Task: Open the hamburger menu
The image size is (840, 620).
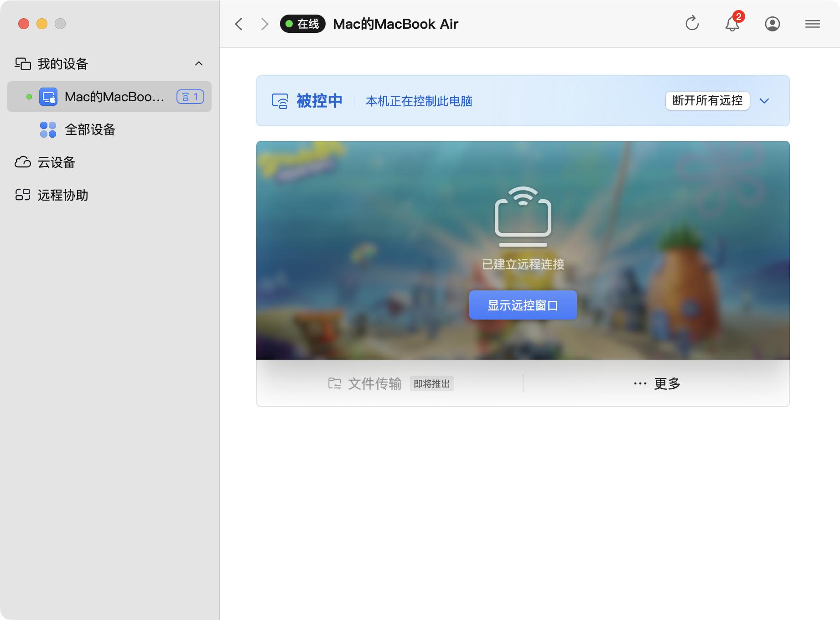Action: point(812,24)
